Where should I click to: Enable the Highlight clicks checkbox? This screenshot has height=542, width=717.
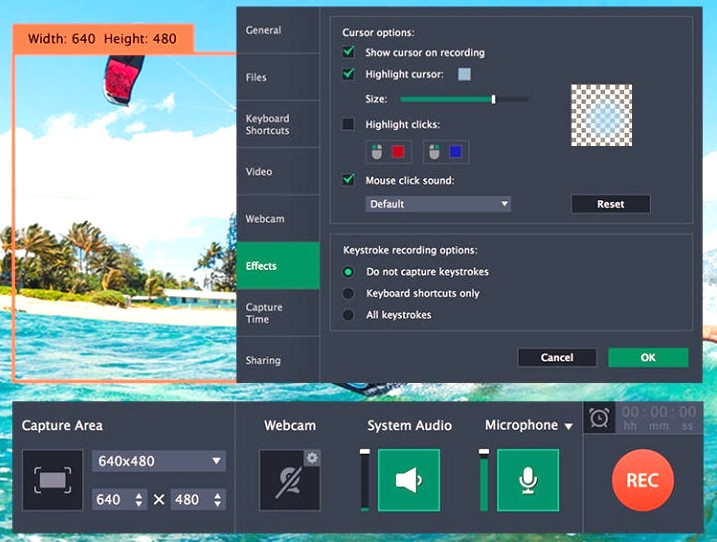(x=348, y=124)
